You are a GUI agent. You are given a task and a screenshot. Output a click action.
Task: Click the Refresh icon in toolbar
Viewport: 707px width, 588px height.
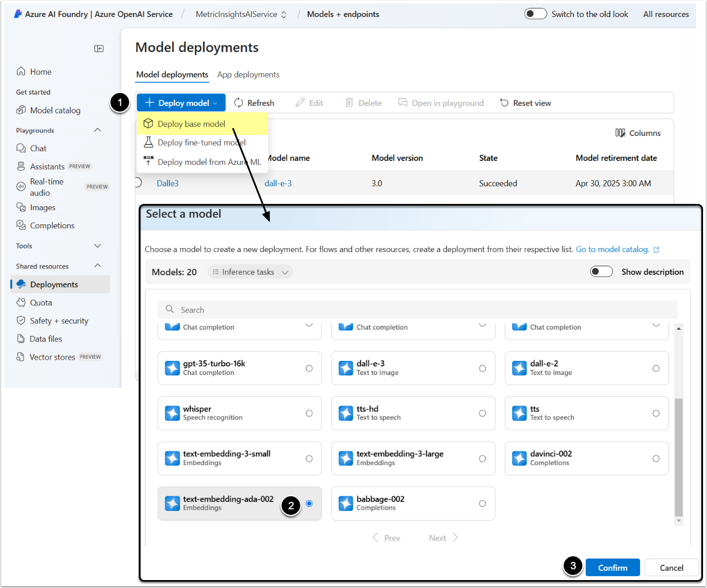[238, 103]
